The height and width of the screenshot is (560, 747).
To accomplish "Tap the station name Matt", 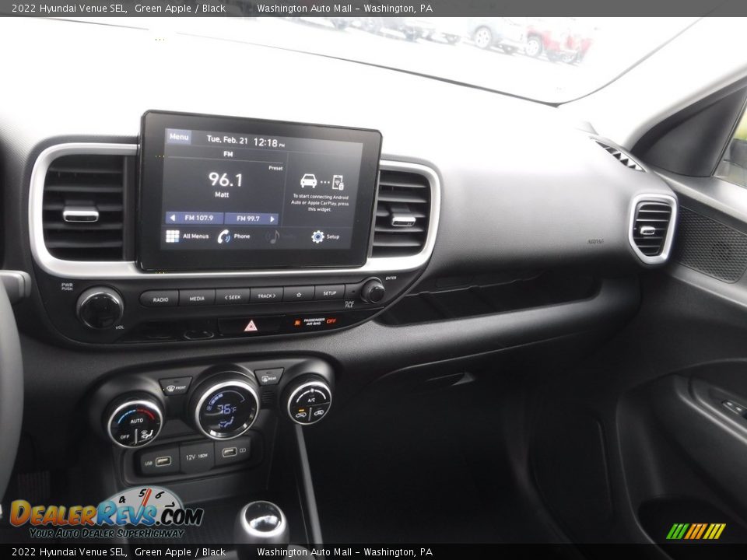I will (222, 194).
